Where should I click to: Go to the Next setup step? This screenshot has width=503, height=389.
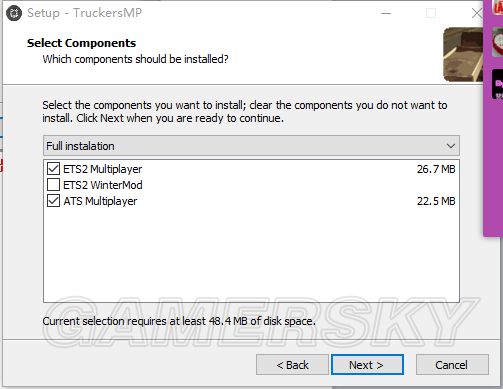pos(367,365)
